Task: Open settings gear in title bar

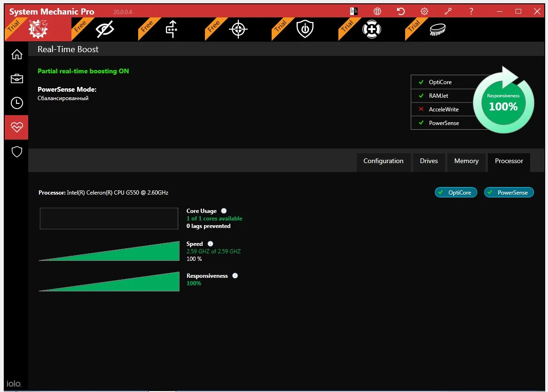Action: tap(424, 11)
